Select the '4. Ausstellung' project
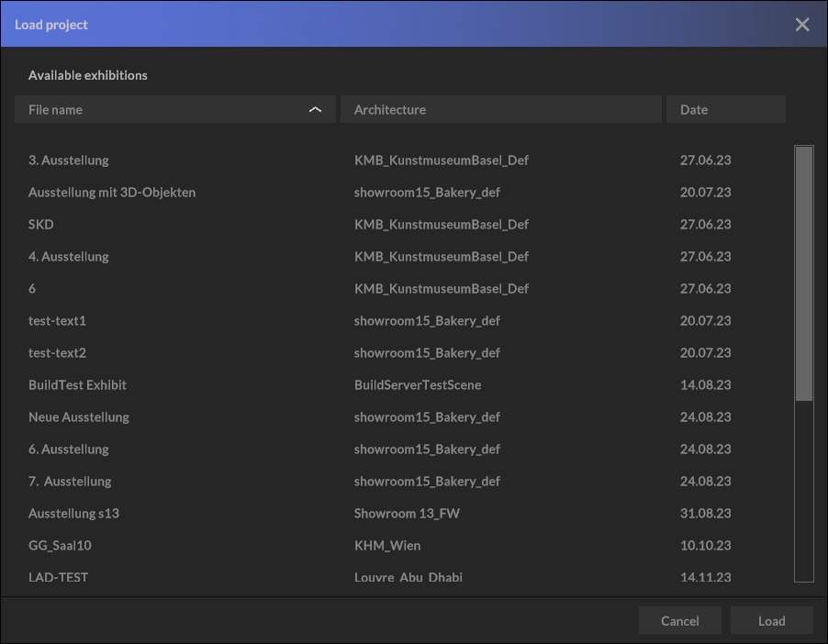Screen dimensions: 828x644 (69, 257)
